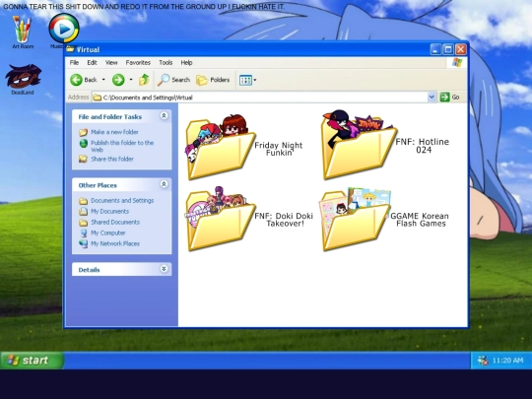Image resolution: width=532 pixels, height=399 pixels.
Task: Open Forward history dropdown arrow
Action: click(x=131, y=80)
